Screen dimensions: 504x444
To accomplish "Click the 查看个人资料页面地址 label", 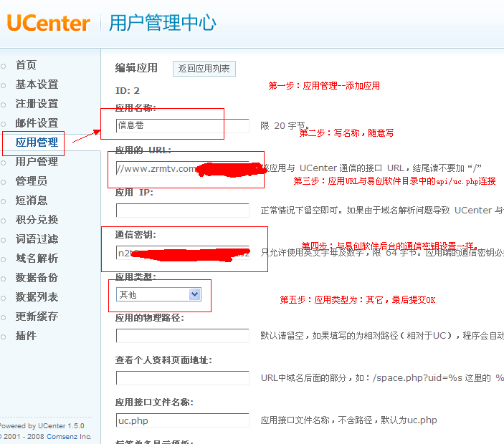I will [x=163, y=360].
